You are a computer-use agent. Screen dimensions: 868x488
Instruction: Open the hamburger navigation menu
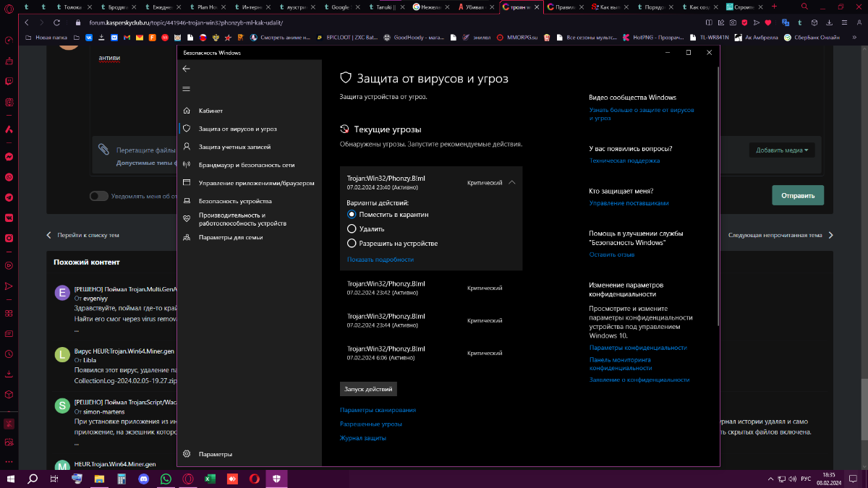[187, 89]
